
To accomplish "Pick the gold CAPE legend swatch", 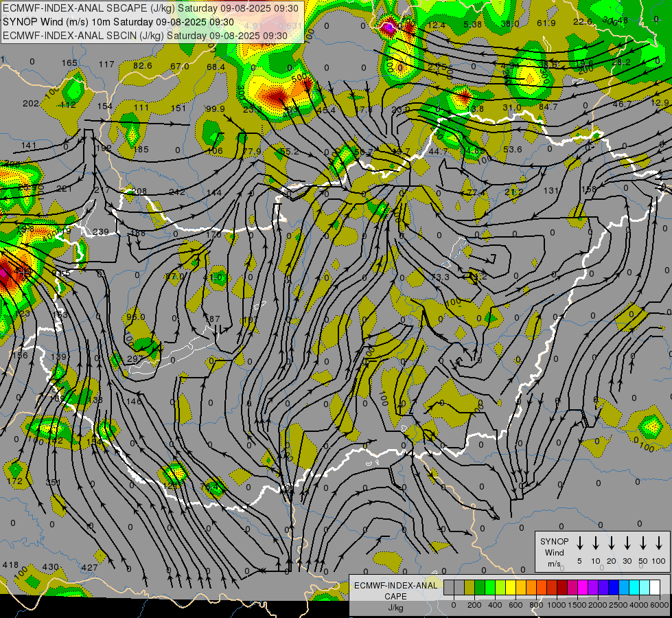I will [521, 588].
